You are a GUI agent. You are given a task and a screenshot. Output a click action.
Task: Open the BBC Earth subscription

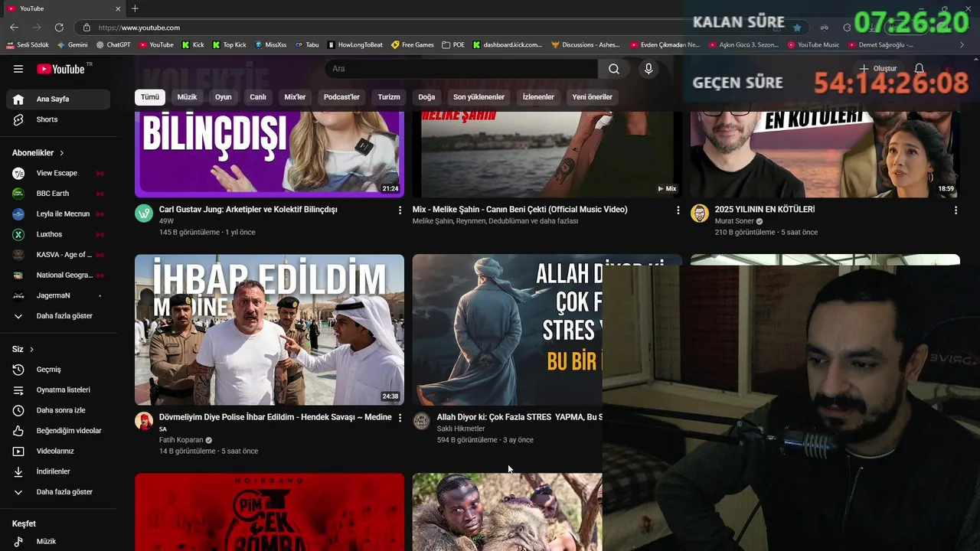click(58, 194)
